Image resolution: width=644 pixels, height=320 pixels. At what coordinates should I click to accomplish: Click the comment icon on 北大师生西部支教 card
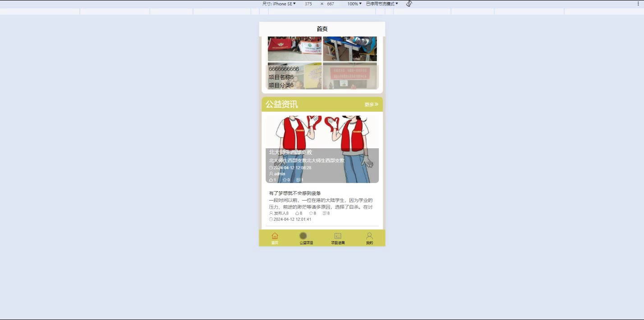pyautogui.click(x=298, y=180)
